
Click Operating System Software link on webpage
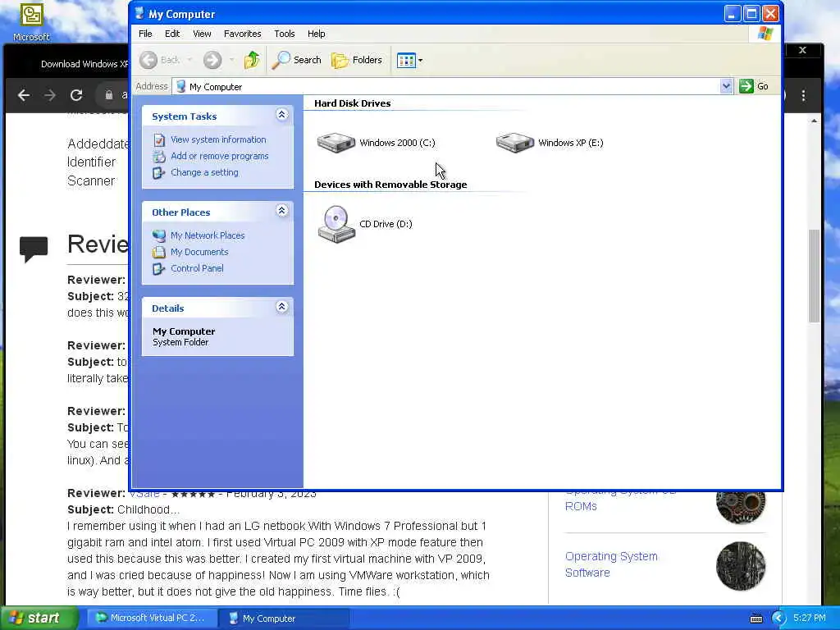click(611, 564)
